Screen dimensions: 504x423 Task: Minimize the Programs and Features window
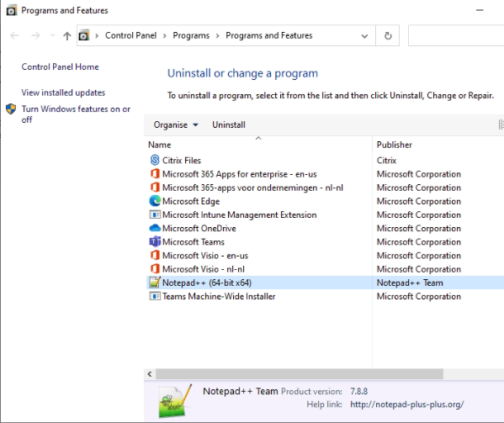(480, 10)
